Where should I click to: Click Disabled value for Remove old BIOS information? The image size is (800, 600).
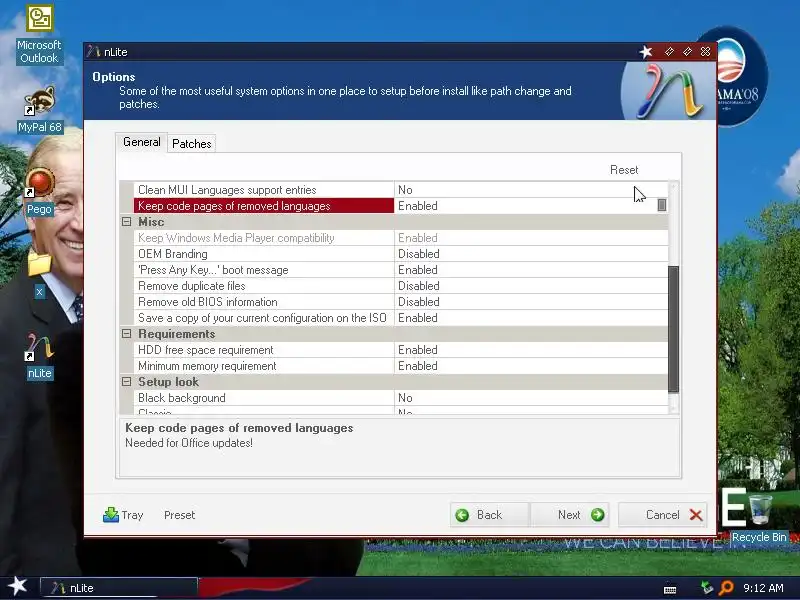coord(531,302)
